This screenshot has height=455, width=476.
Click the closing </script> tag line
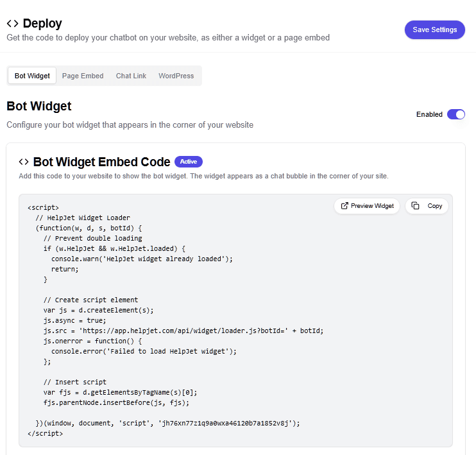tap(46, 433)
